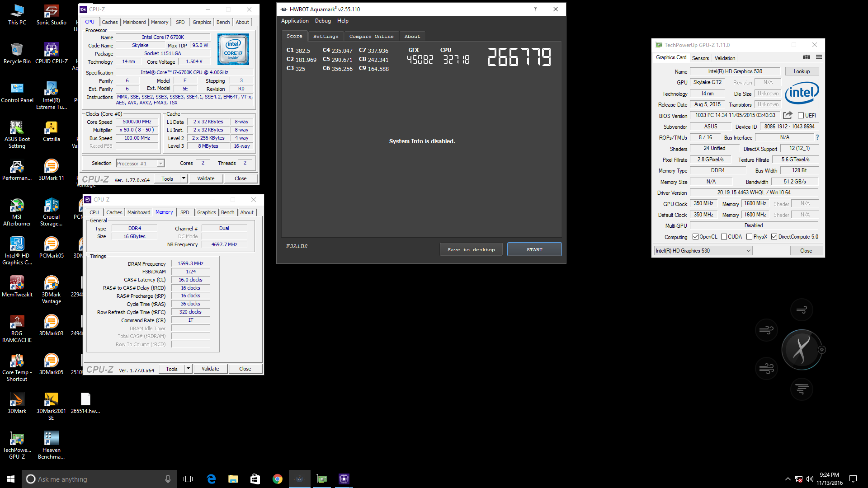Image resolution: width=868 pixels, height=488 pixels.
Task: Open the ASUS Boot Setting icon
Action: tap(17, 134)
